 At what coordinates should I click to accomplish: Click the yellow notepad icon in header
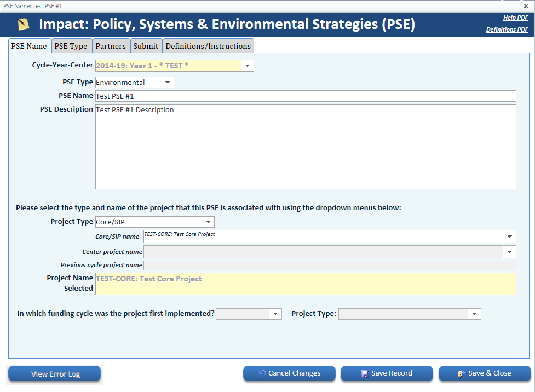[x=23, y=25]
